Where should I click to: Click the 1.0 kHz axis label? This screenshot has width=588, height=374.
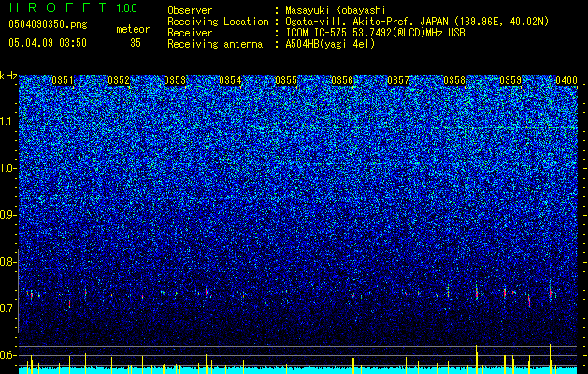coord(8,168)
